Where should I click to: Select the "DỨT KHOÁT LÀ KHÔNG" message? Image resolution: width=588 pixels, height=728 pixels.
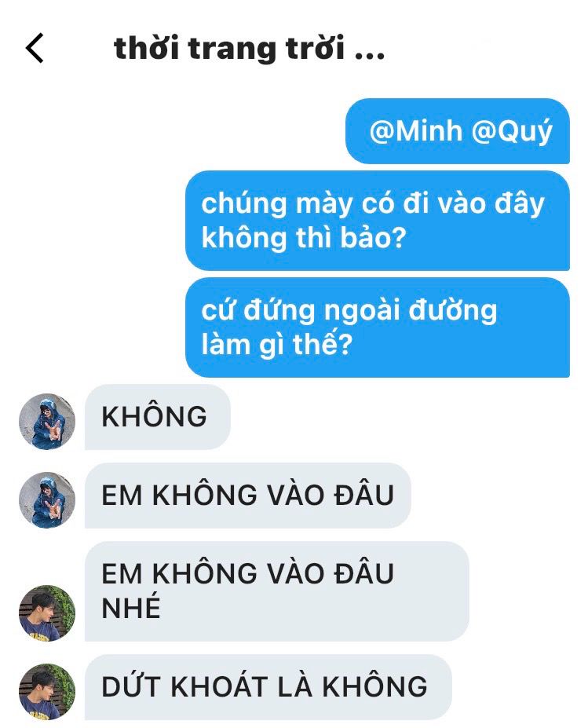click(268, 686)
